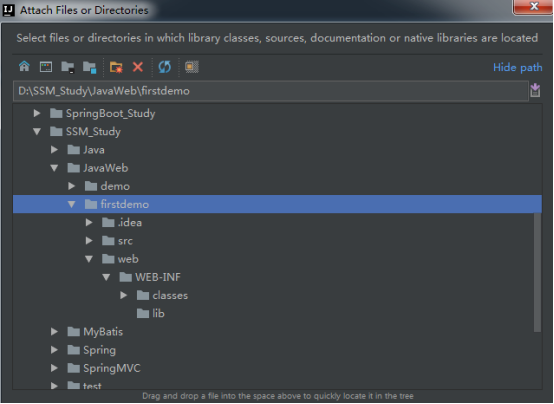Select the project directory toolbar icon
This screenshot has height=404, width=554.
click(67, 66)
